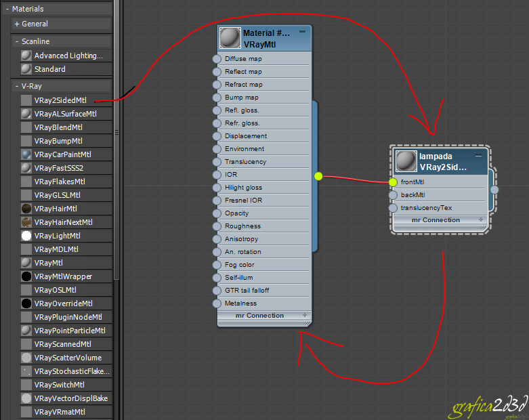529x420 pixels.
Task: Collapse the Scanline group
Action: click(17, 41)
